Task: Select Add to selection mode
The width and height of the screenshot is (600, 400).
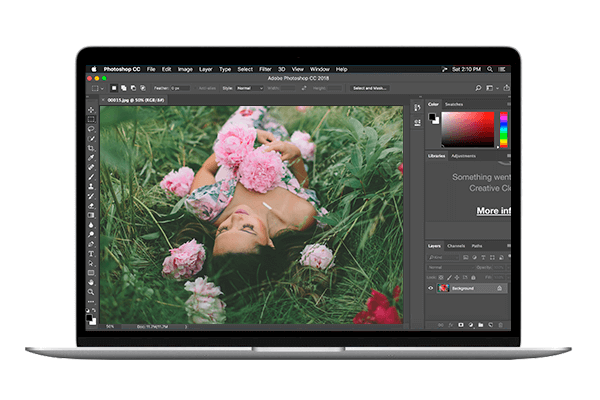Action: point(124,88)
